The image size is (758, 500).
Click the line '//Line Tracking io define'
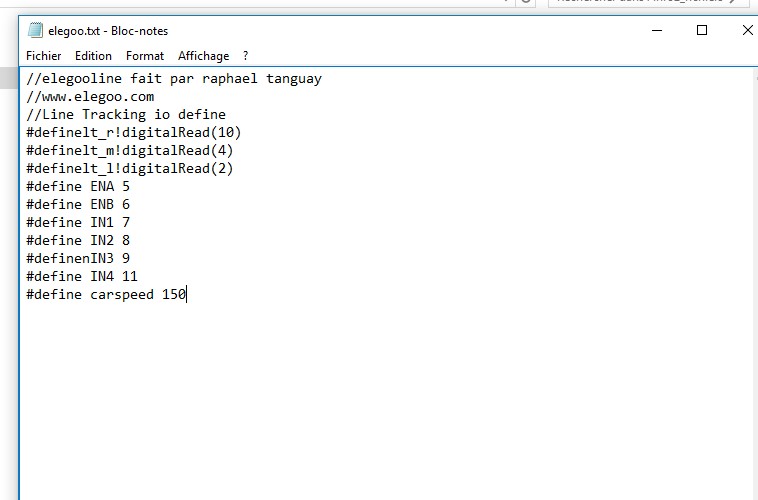click(x=126, y=115)
